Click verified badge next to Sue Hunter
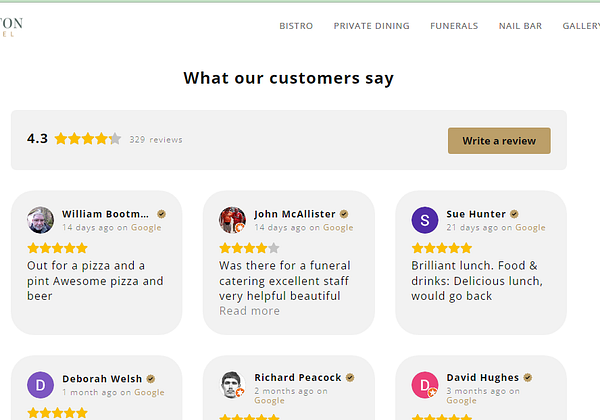 (515, 214)
